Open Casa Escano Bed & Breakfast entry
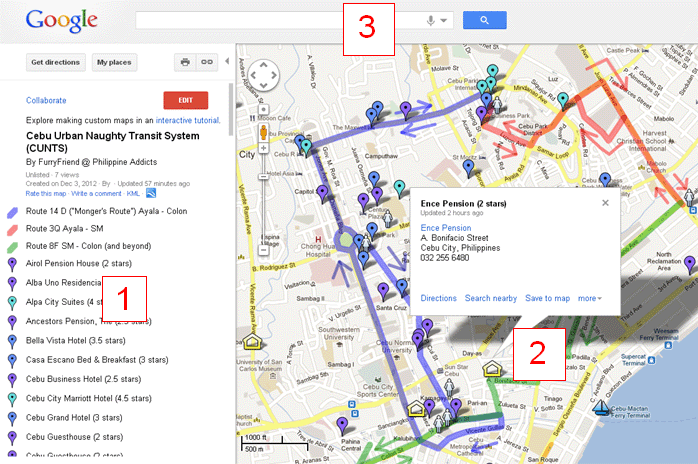The width and height of the screenshot is (698, 464). pyautogui.click(x=97, y=360)
